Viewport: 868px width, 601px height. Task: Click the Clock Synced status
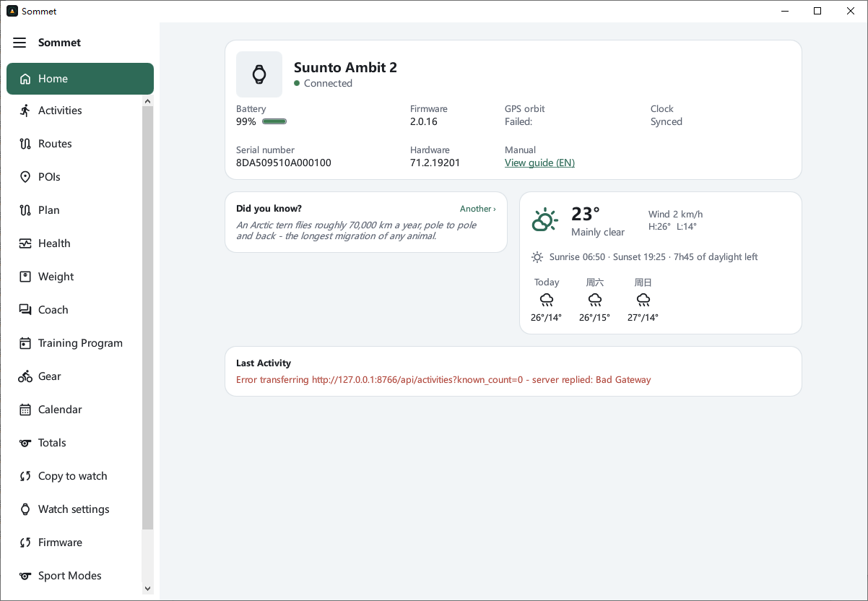[x=667, y=121]
